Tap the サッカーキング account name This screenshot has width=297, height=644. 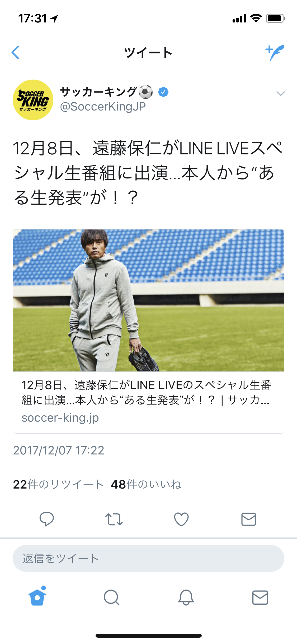pyautogui.click(x=106, y=92)
